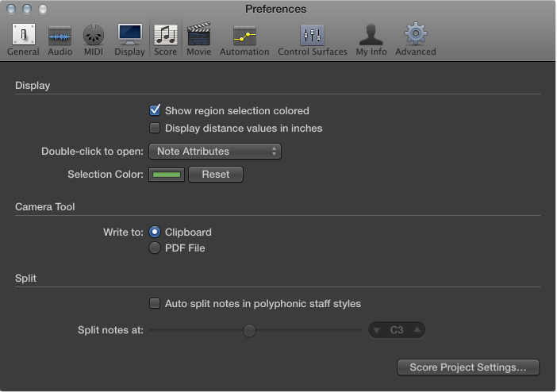This screenshot has height=392, width=557.
Task: Reset the selection color
Action: 216,174
